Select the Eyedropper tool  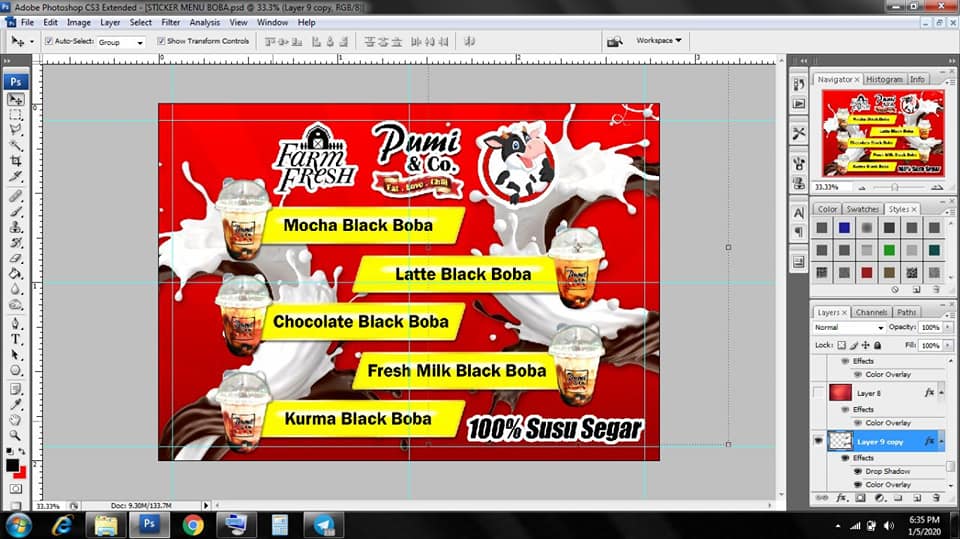16,405
